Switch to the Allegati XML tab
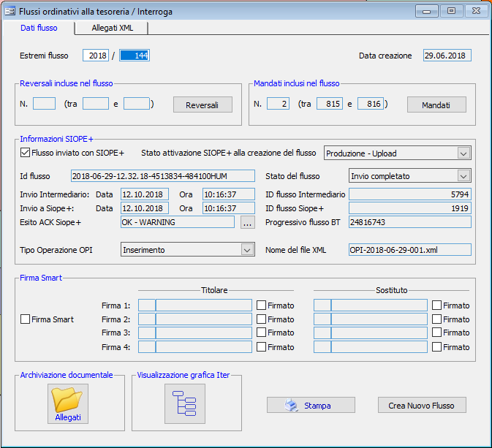Image resolution: width=492 pixels, height=448 pixels. [x=113, y=28]
